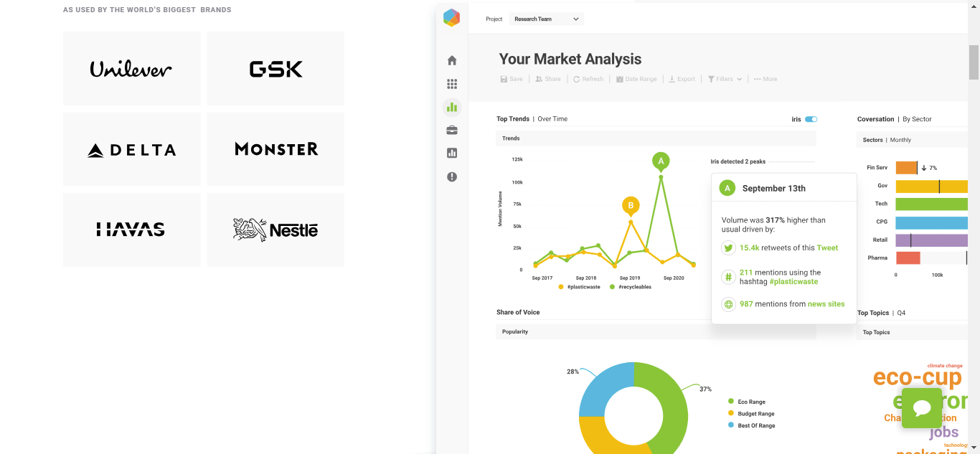
Task: Click the news sites link in the peak details
Action: pos(826,303)
